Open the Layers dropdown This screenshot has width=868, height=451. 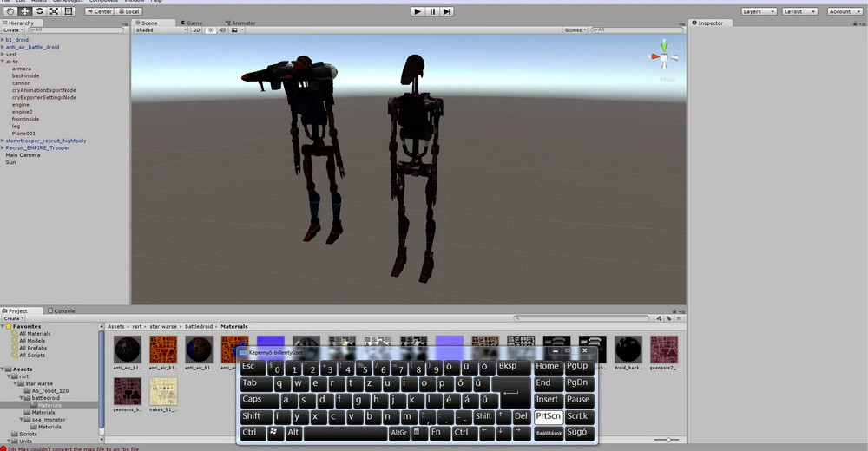coord(759,11)
